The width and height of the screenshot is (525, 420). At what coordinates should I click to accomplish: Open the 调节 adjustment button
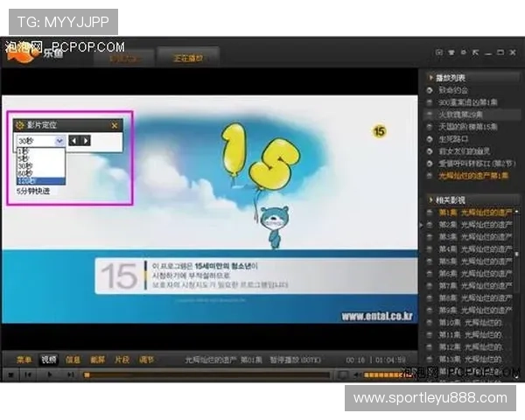point(146,359)
